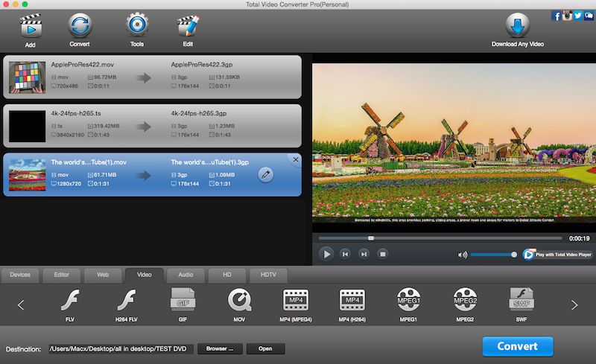Click output name The world's...uTube(1).3gp
This screenshot has width=596, height=364.
(x=210, y=162)
